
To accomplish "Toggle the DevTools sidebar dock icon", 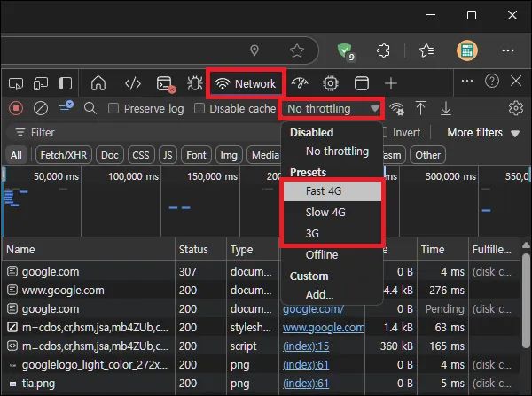I will [x=66, y=83].
